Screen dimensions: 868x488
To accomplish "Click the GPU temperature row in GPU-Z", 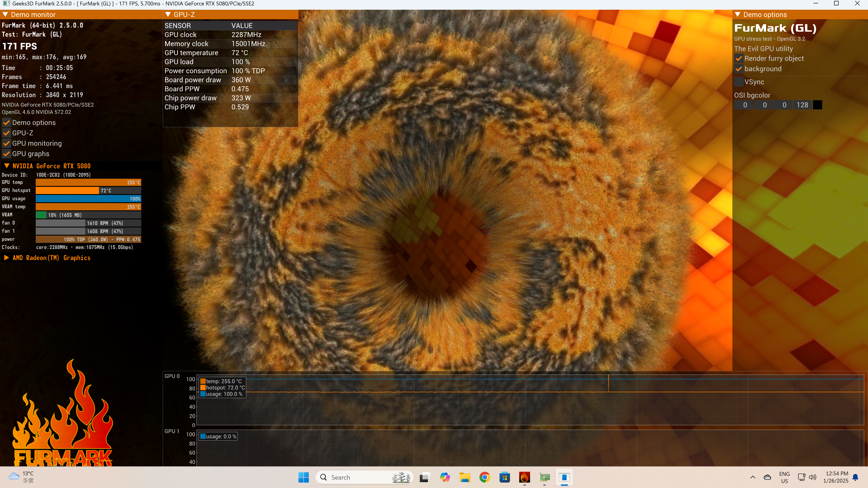I will click(230, 53).
